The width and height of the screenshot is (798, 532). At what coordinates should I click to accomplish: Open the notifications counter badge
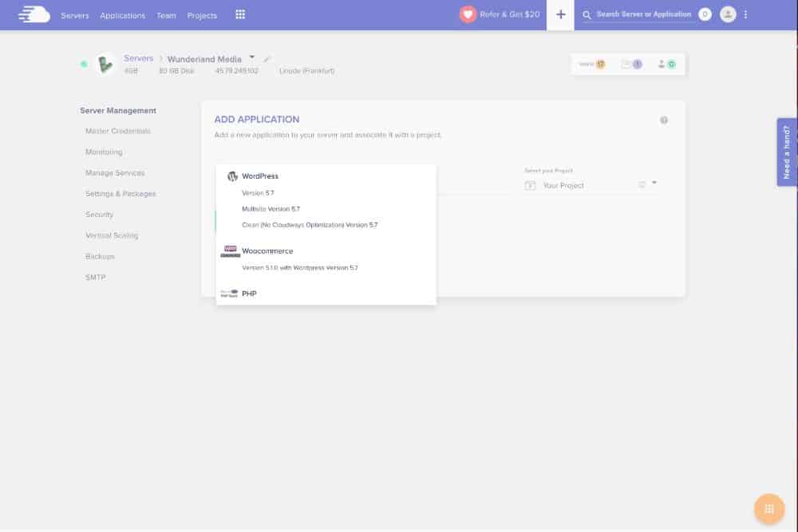[x=705, y=14]
